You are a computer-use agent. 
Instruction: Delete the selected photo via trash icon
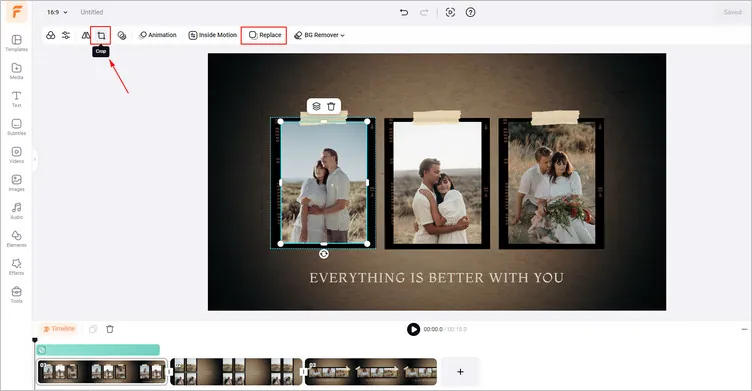331,106
